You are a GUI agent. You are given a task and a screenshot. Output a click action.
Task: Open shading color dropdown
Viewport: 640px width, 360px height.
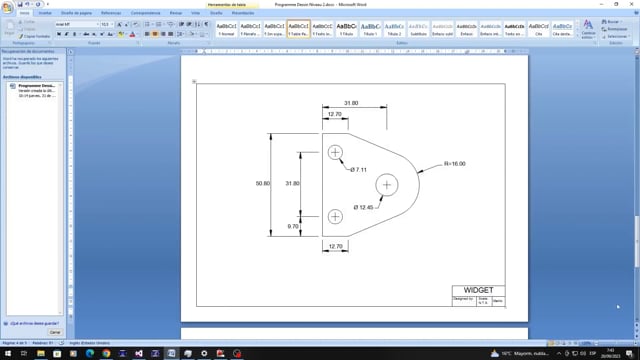click(x=193, y=34)
